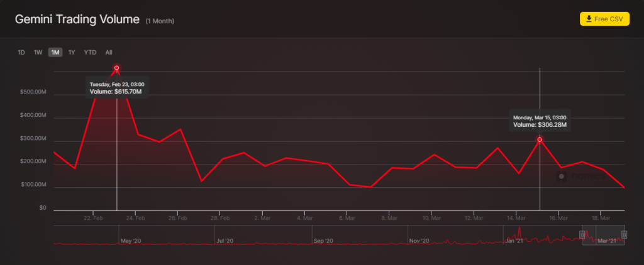Click the '22. Feb' x-axis label

click(93, 218)
